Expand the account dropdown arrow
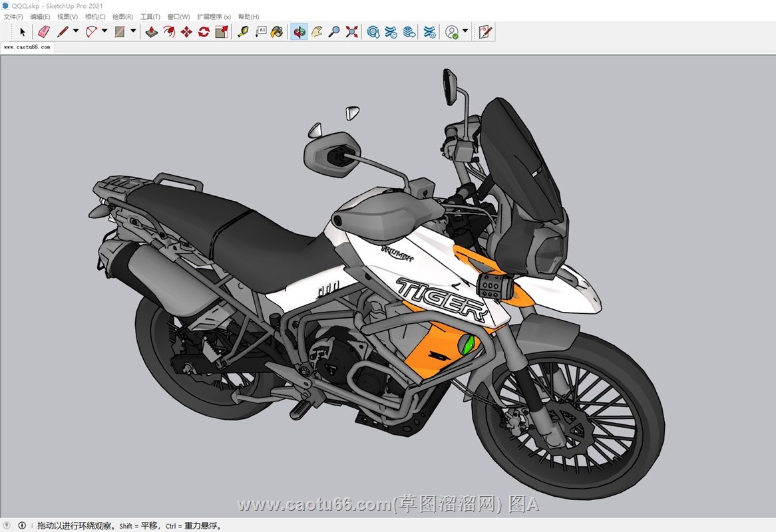The height and width of the screenshot is (532, 776). pyautogui.click(x=465, y=31)
